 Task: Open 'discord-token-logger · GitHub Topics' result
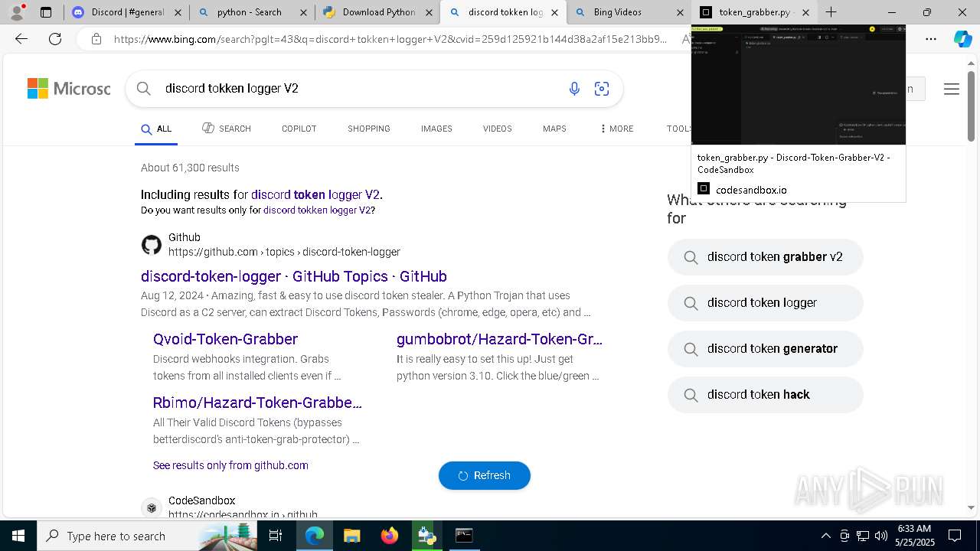click(x=294, y=276)
